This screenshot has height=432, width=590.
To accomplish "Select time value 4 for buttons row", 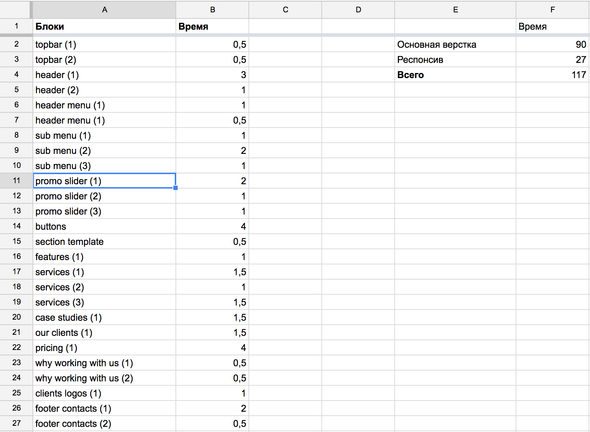I will (x=212, y=226).
